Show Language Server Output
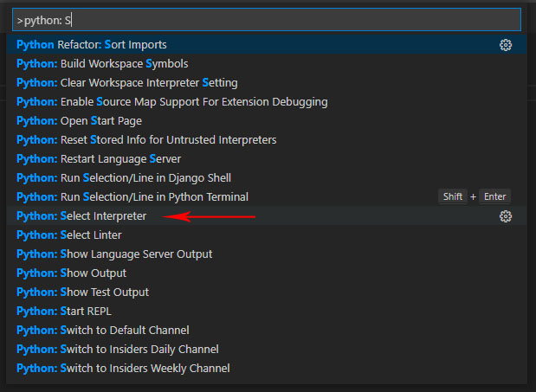 click(114, 254)
